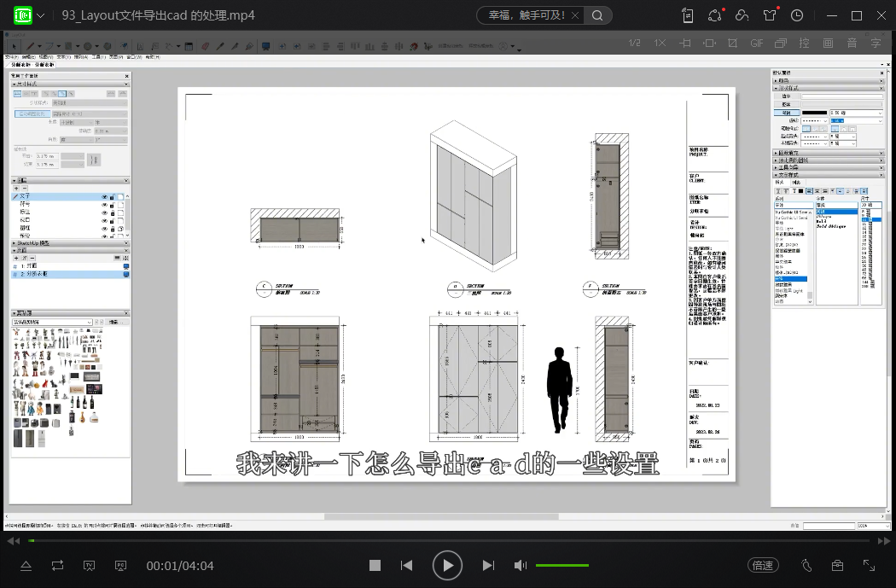Go to the previous video

407,565
